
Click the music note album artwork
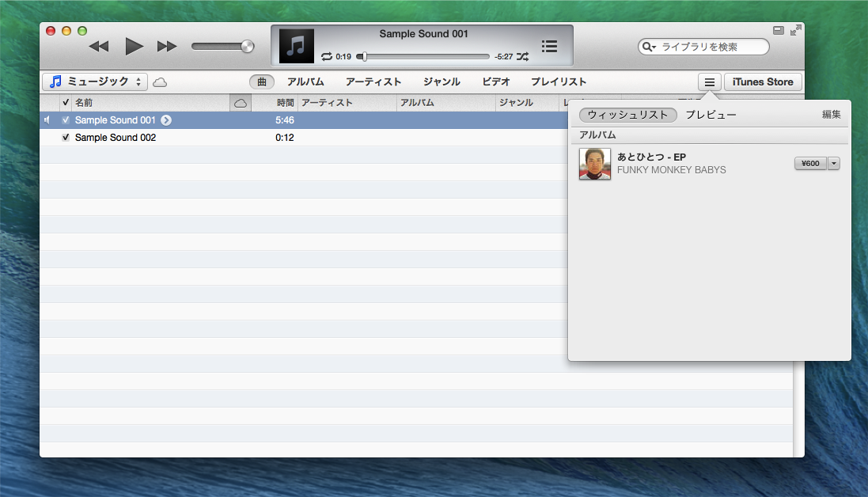[x=296, y=46]
